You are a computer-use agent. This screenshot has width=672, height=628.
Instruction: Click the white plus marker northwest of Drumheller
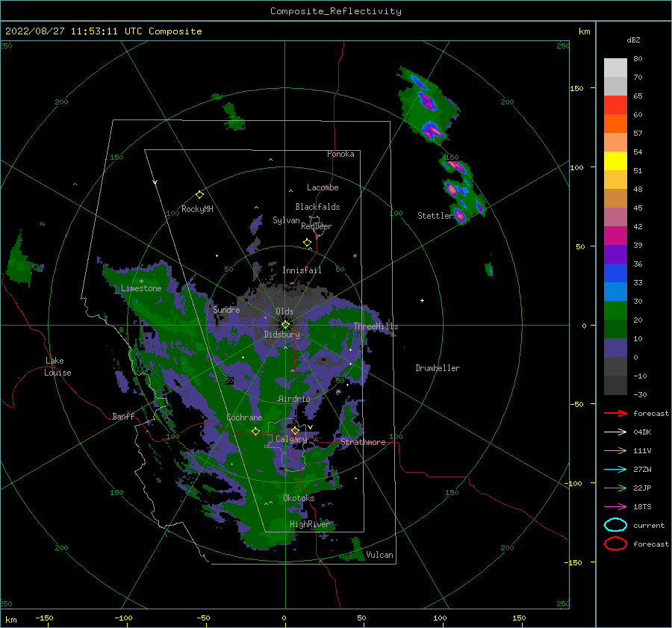pyautogui.click(x=422, y=300)
